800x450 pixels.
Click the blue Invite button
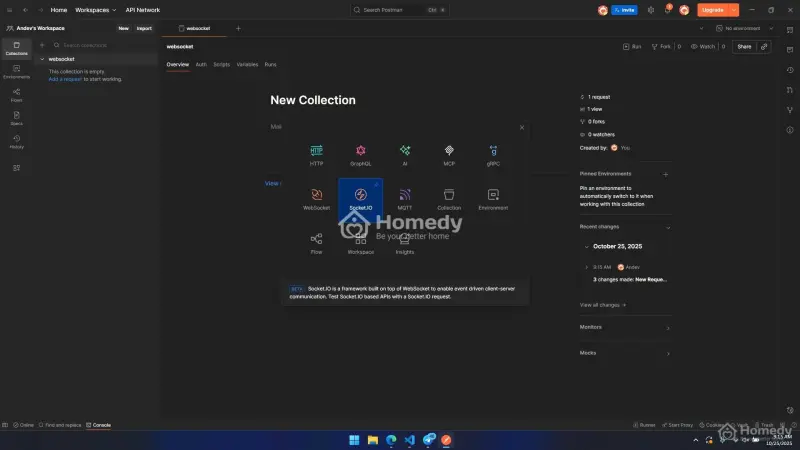tap(624, 10)
